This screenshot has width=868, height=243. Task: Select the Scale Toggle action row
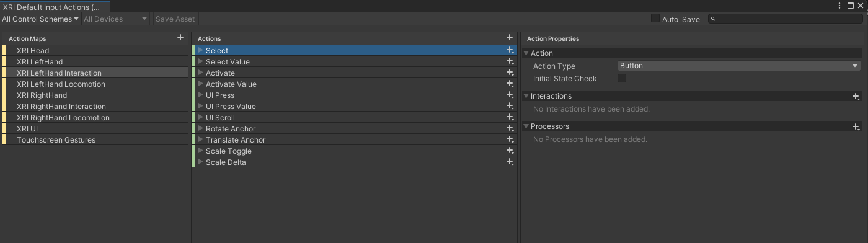[354, 151]
